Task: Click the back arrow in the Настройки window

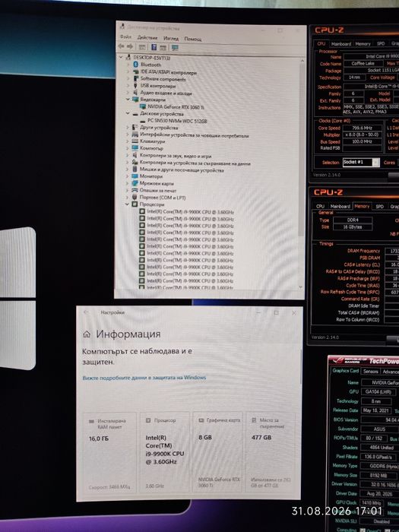Action: tap(86, 312)
